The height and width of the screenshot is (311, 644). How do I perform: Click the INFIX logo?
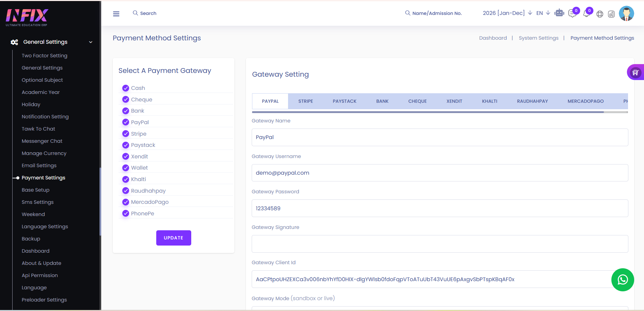tap(27, 17)
